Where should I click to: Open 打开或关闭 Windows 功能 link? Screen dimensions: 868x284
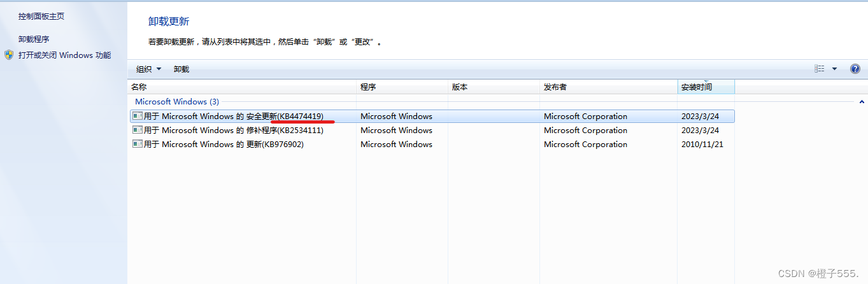(64, 55)
